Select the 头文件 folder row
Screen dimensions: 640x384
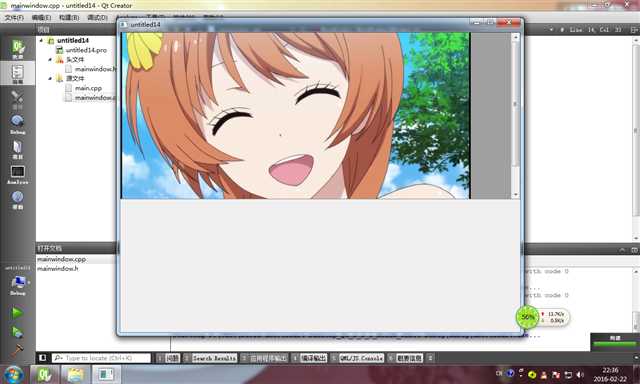(75, 60)
